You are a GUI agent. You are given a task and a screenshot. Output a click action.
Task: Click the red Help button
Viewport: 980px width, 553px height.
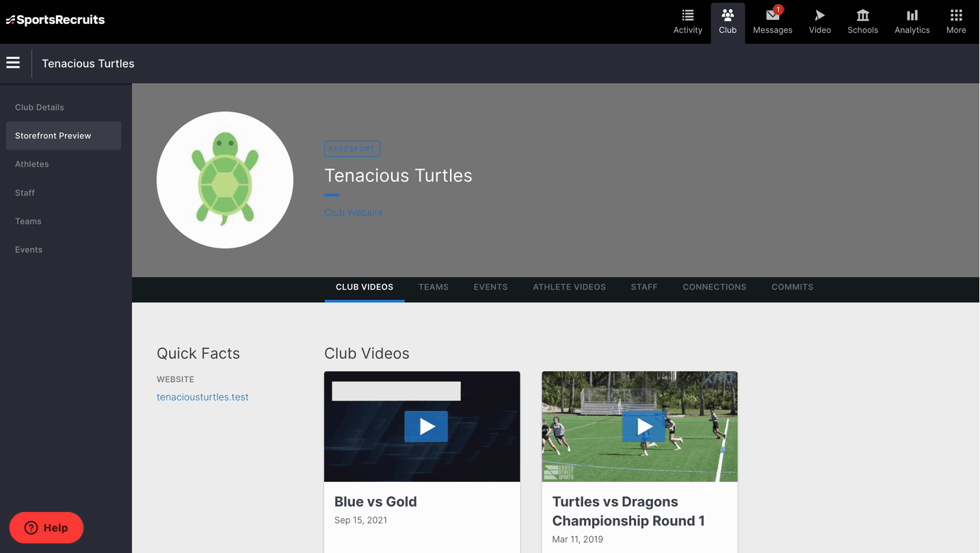(x=47, y=528)
